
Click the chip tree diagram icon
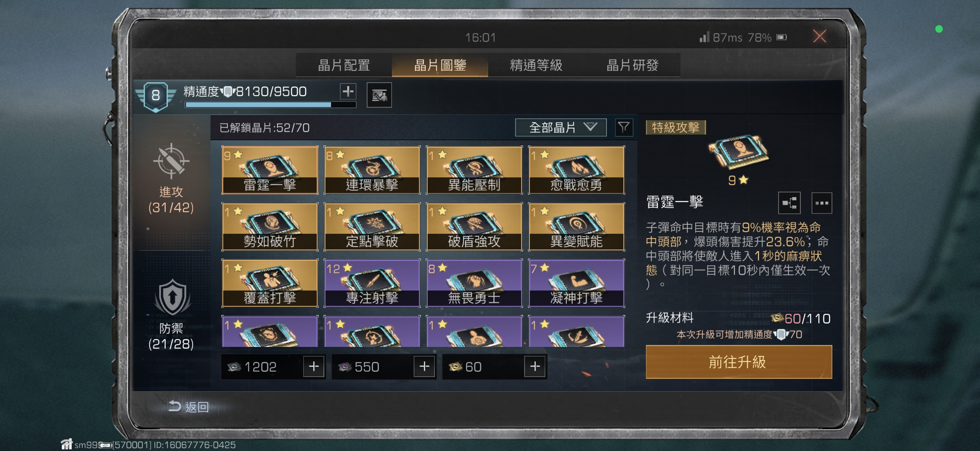(789, 203)
